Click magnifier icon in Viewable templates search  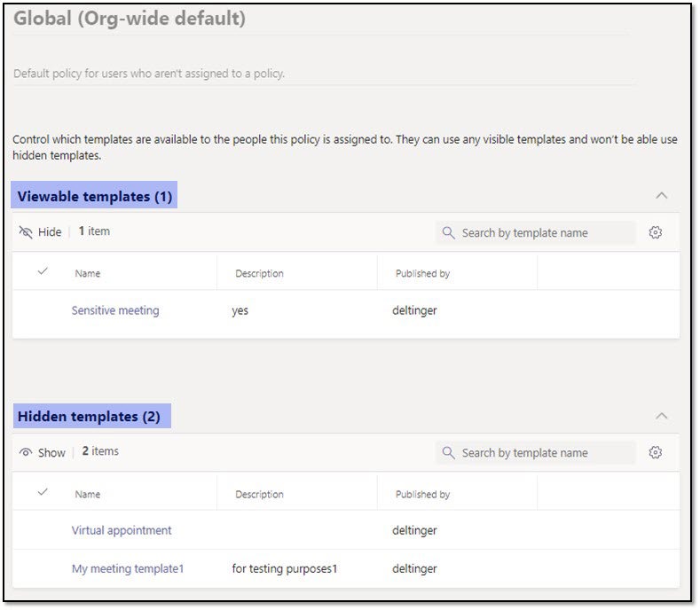449,233
